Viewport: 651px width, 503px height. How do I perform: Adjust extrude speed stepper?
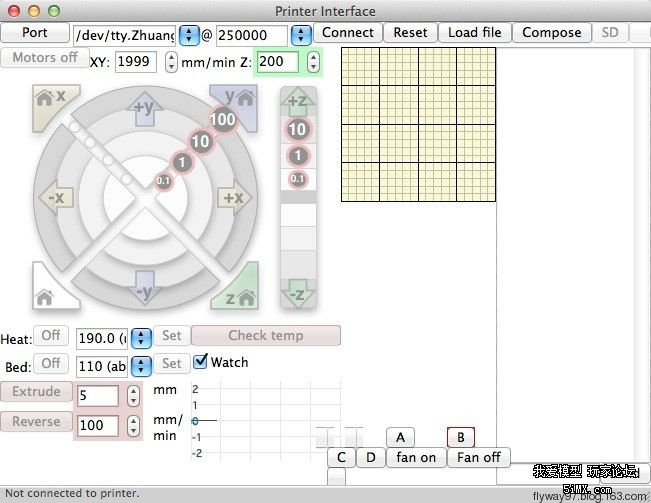[133, 425]
